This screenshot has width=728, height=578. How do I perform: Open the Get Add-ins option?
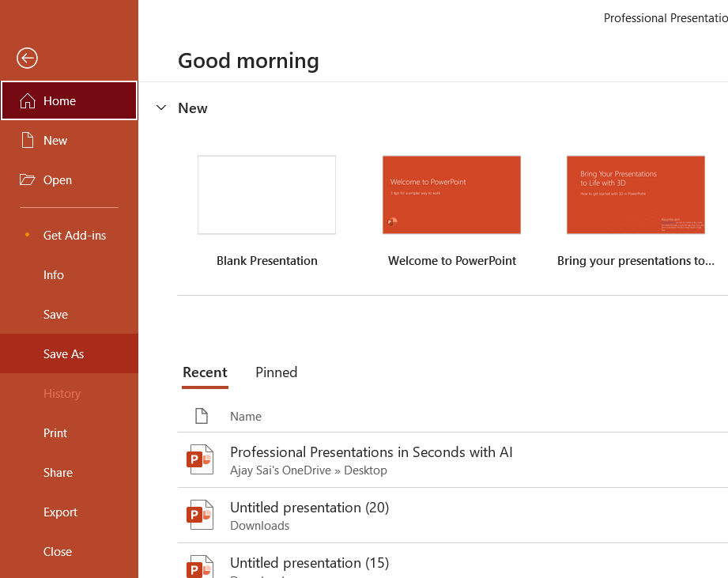(74, 236)
